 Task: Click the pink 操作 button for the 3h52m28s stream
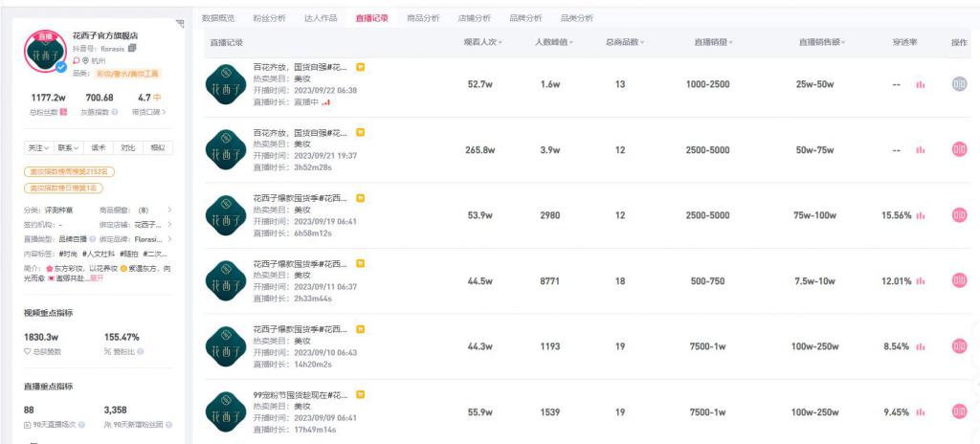959,149
